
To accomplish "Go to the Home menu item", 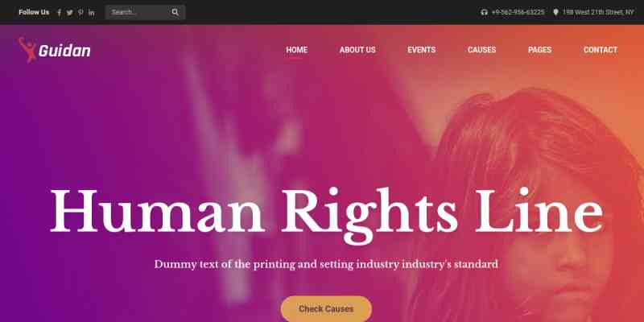I will [296, 50].
